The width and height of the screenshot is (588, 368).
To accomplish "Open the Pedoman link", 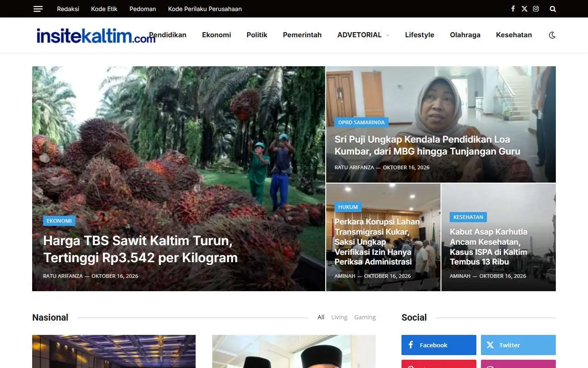I will point(143,9).
